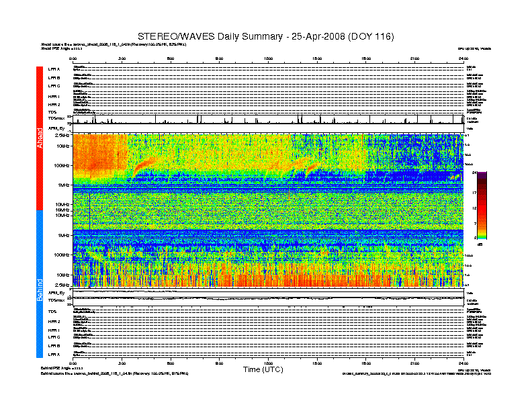Click the Ahead TDSmax spike plot
This screenshot has height=411, width=532.
coord(268,119)
